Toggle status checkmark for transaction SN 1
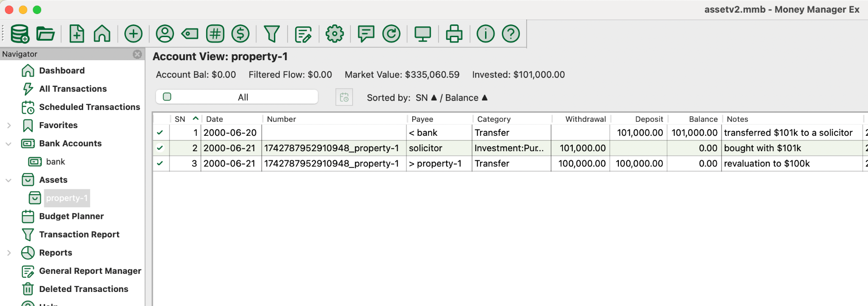The height and width of the screenshot is (306, 868). [x=160, y=133]
